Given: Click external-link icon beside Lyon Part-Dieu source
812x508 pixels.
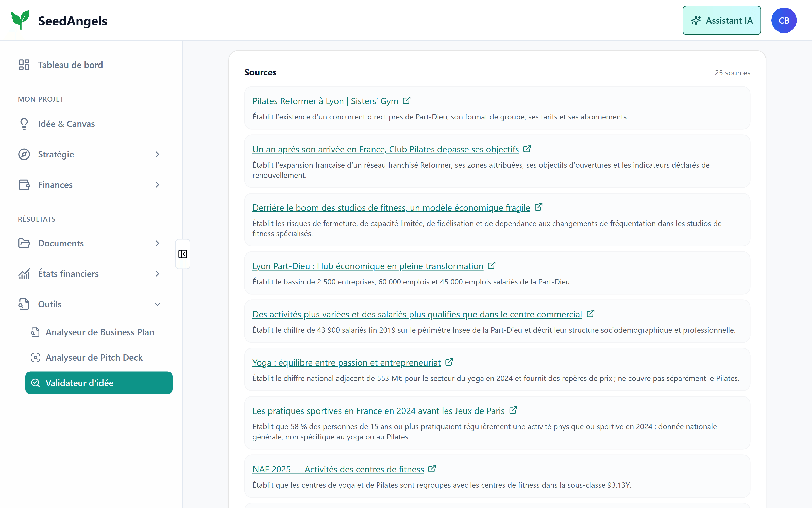Looking at the screenshot, I should (492, 265).
